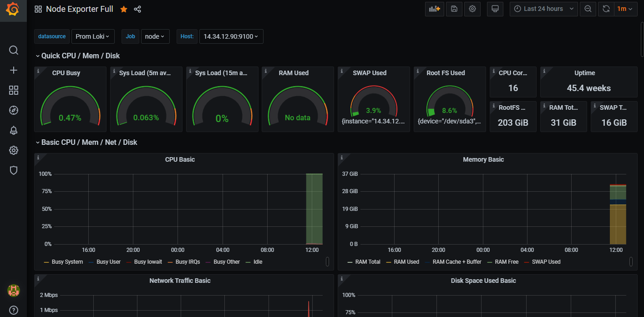This screenshot has width=644, height=317.
Task: Click the CPU cores value 16
Action: [x=513, y=88]
